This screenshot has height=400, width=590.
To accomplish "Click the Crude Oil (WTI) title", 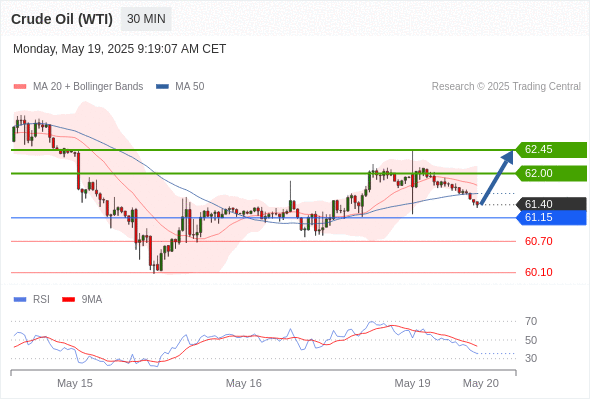I will (x=62, y=19).
